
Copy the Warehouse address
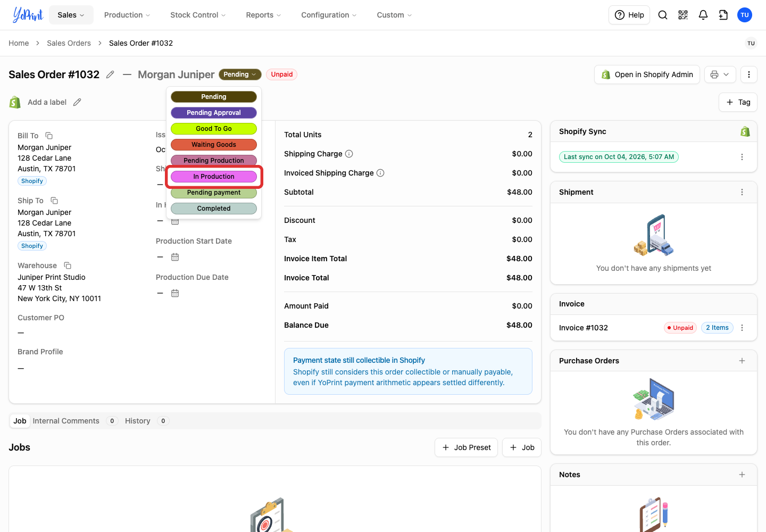click(x=68, y=265)
